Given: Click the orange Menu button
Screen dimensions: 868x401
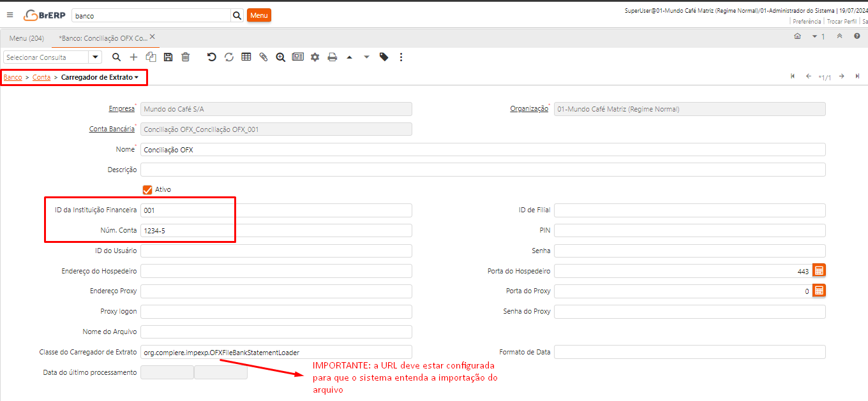Looking at the screenshot, I should pyautogui.click(x=259, y=15).
